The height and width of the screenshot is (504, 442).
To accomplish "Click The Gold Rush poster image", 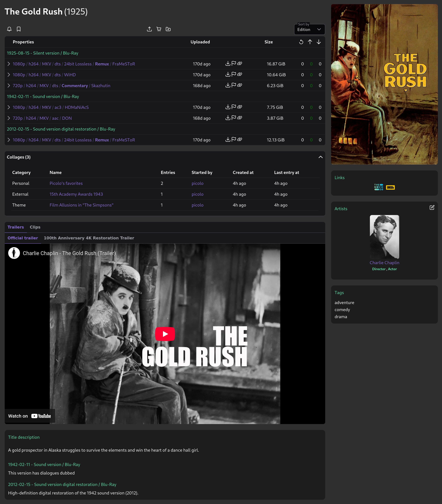I will (x=384, y=84).
